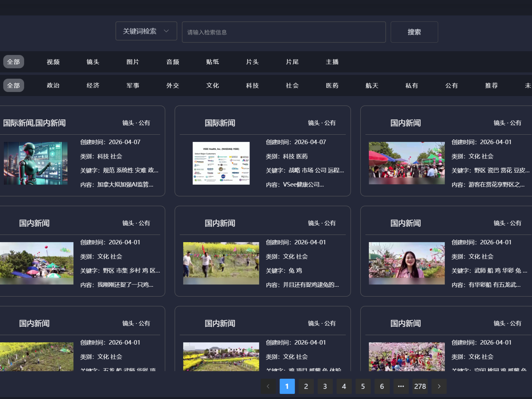
Task: Click the previous page arrow icon
Action: point(268,386)
